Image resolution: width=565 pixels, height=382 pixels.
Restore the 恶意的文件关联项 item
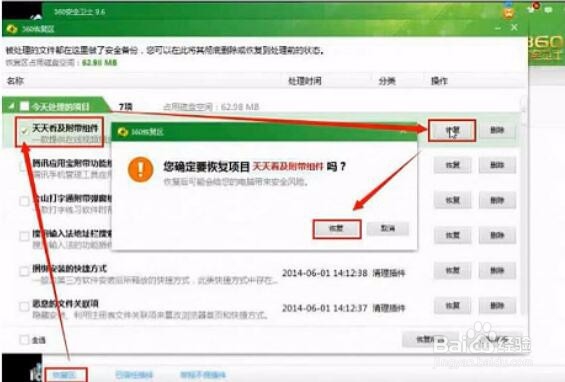point(452,306)
